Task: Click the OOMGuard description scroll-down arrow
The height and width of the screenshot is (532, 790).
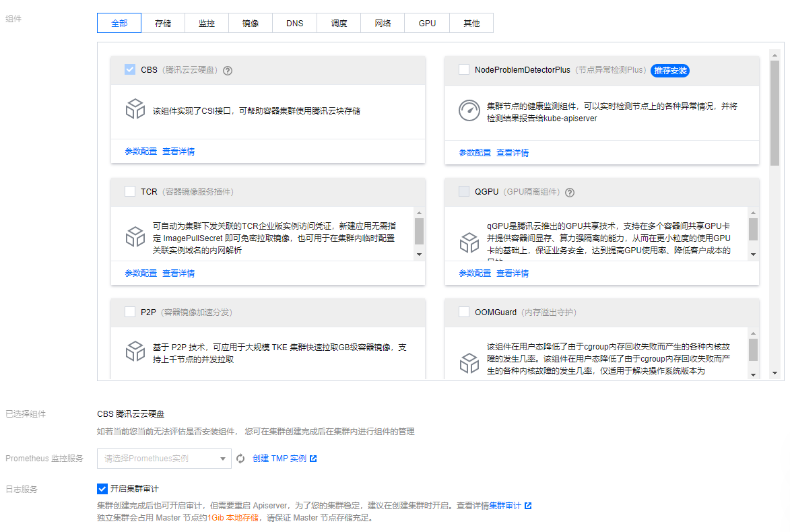Action: tap(753, 375)
